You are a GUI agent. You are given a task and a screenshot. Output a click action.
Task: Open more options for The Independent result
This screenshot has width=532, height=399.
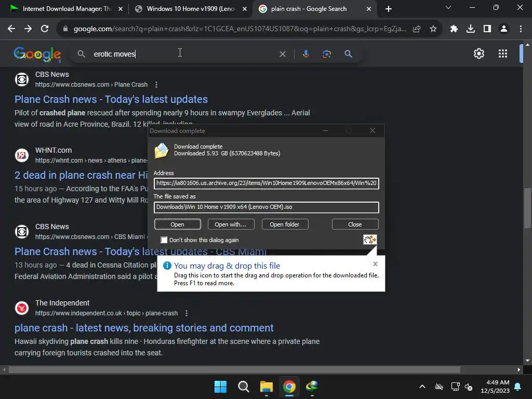pos(187,313)
